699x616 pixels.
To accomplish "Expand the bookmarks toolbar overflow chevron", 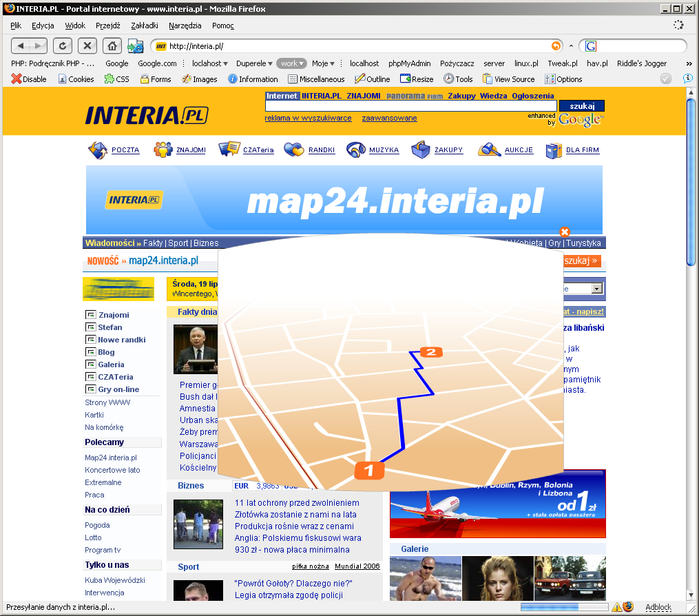I will point(689,64).
